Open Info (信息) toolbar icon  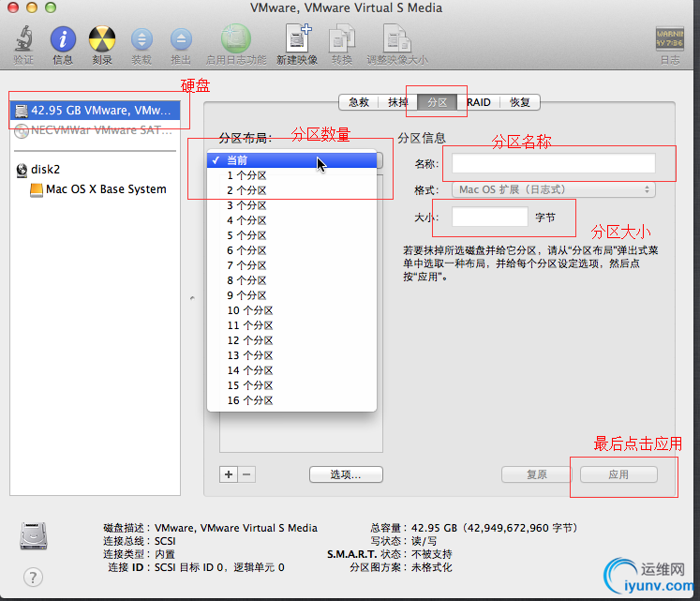[x=63, y=38]
